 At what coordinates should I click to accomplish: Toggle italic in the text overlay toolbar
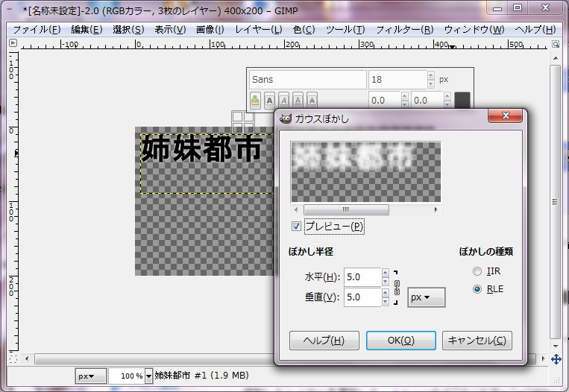point(284,101)
